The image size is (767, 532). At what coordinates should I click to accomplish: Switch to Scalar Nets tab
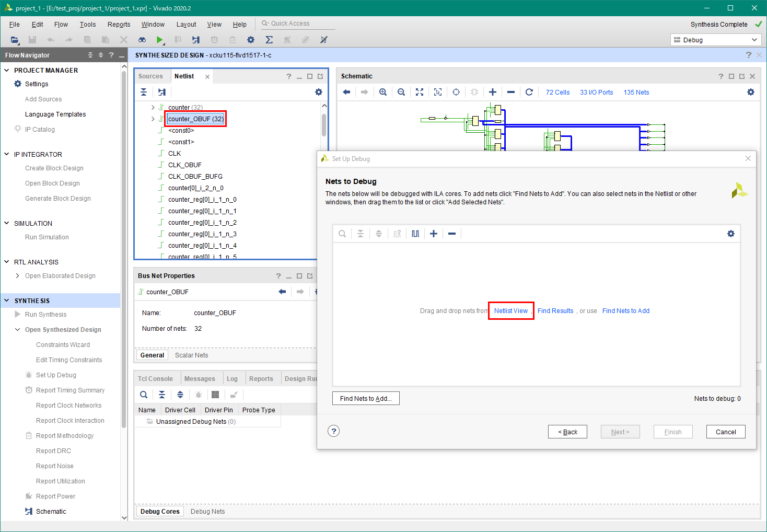(191, 355)
